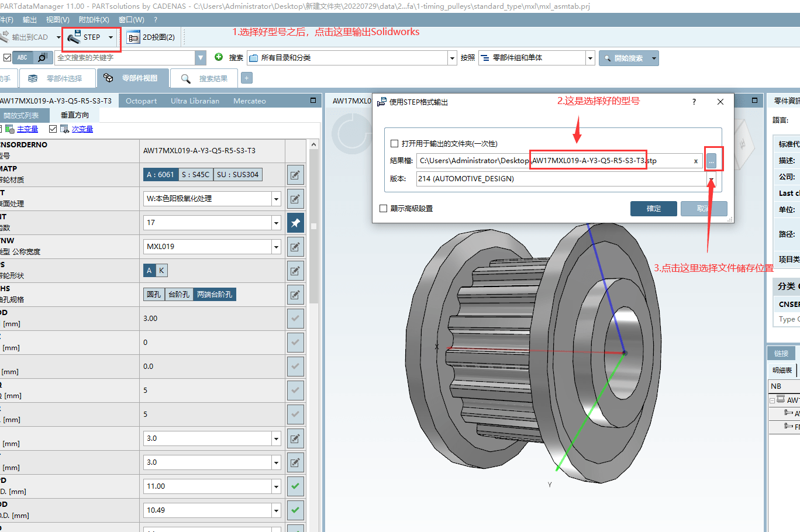Open the 開始搜索 button's dropdown arrow

[x=654, y=58]
